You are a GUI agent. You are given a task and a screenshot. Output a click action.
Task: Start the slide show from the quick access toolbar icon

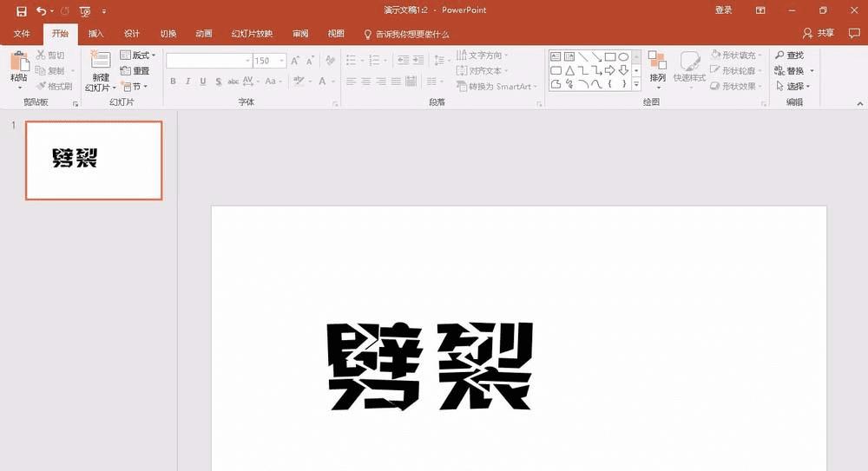(85, 11)
